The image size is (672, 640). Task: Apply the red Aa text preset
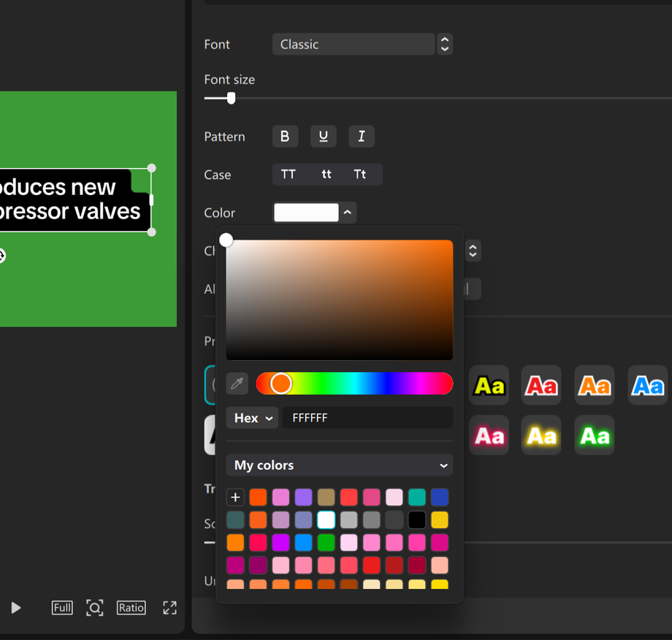click(x=541, y=385)
